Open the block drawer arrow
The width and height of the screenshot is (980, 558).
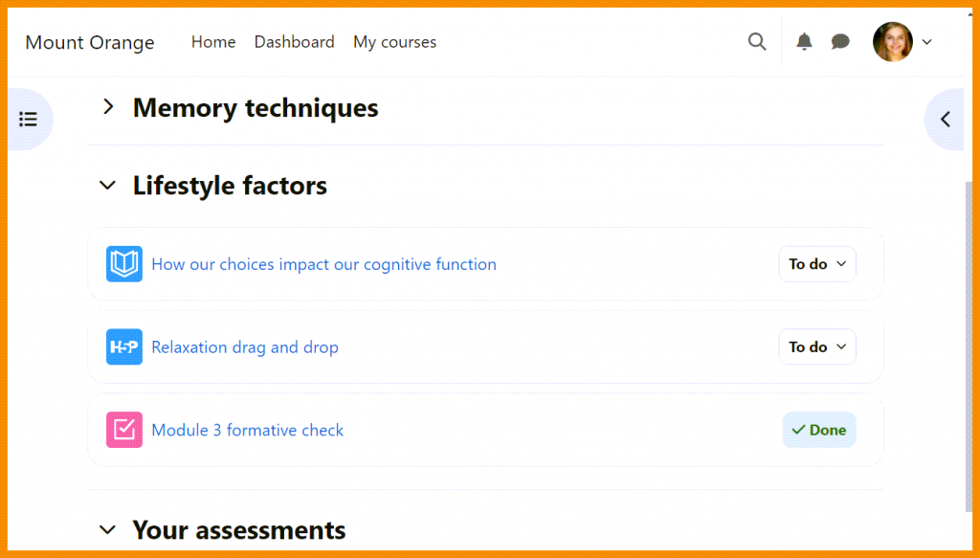coord(946,120)
